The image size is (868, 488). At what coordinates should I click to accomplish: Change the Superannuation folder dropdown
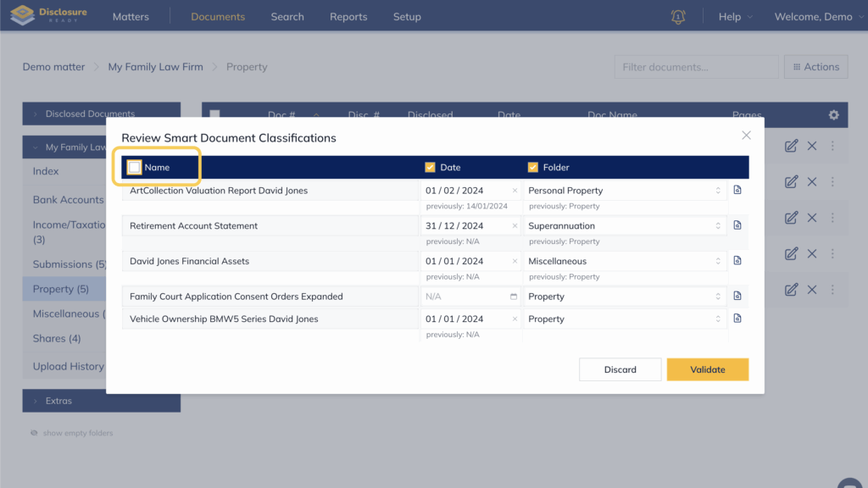tap(624, 226)
